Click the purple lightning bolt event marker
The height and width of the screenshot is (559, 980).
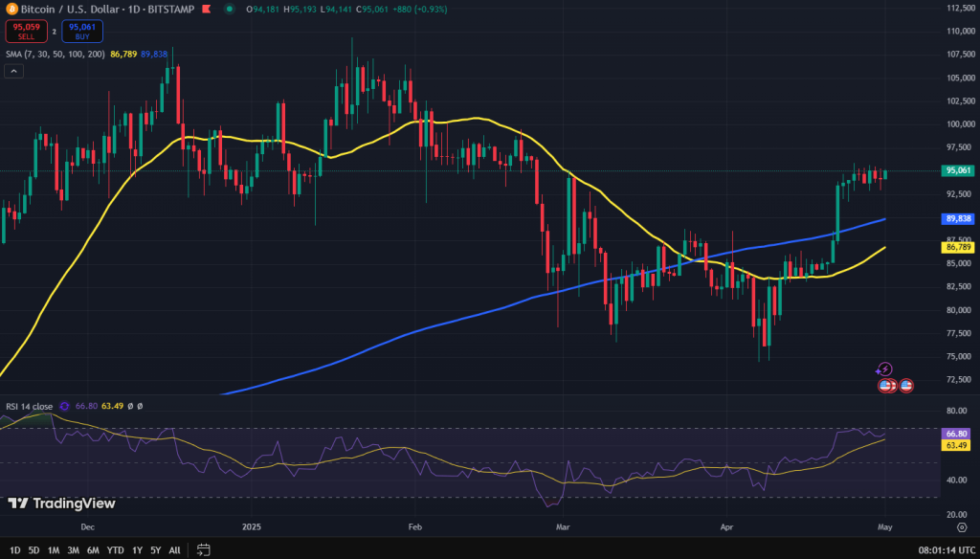click(884, 369)
